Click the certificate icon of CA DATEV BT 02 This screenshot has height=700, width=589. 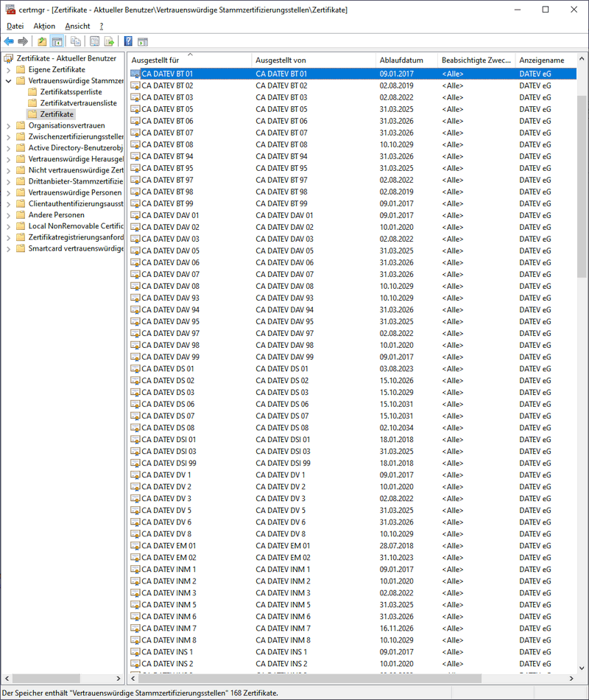135,85
